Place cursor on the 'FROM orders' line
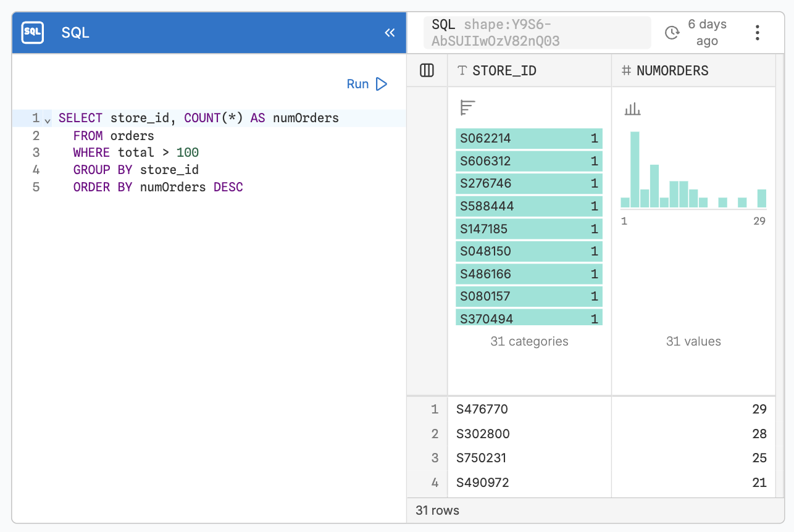794x532 pixels. [114, 136]
